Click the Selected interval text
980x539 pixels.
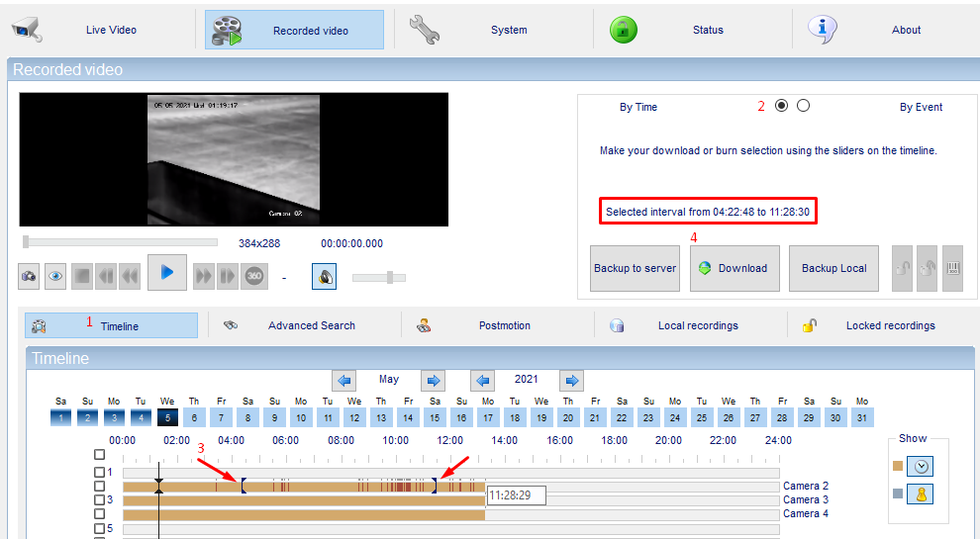pos(708,212)
